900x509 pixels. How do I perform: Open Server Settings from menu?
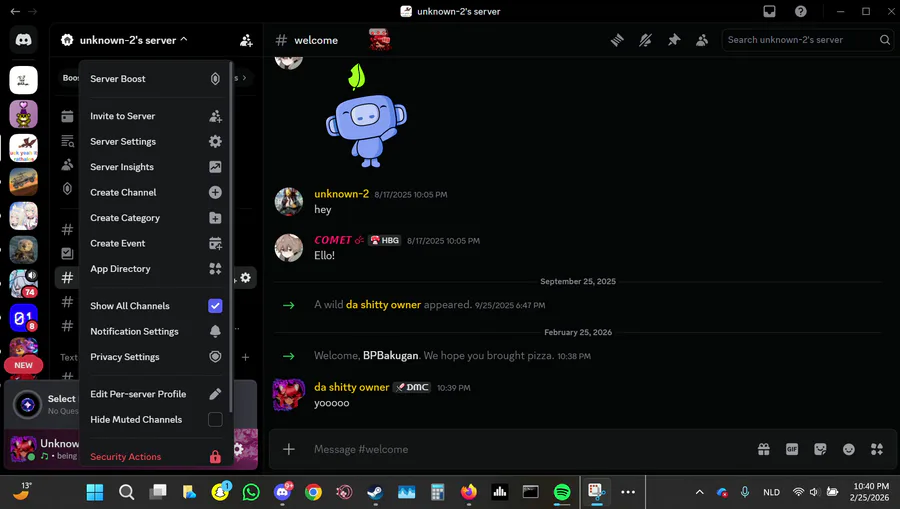click(x=156, y=142)
